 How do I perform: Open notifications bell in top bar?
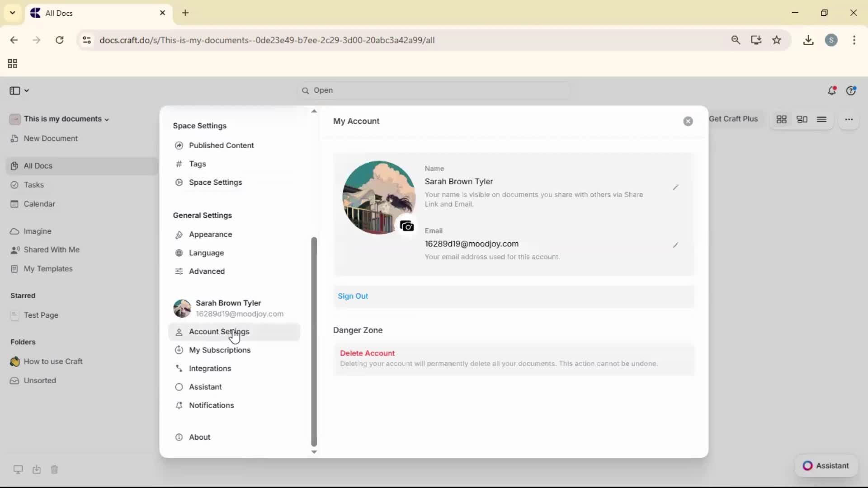832,91
